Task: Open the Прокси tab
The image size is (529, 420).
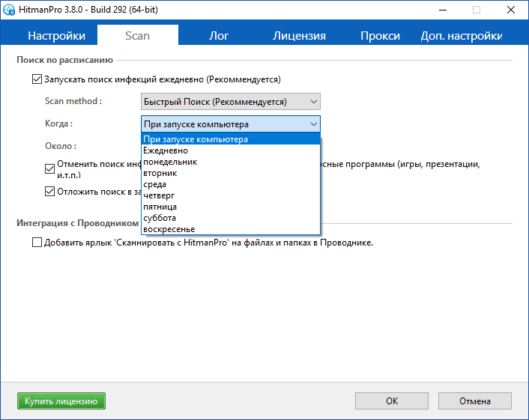Action: tap(380, 36)
